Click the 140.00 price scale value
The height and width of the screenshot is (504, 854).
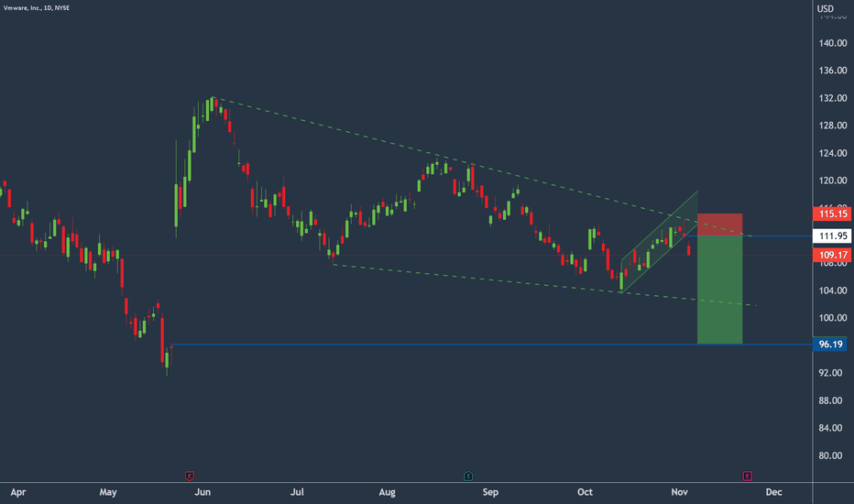(x=833, y=43)
